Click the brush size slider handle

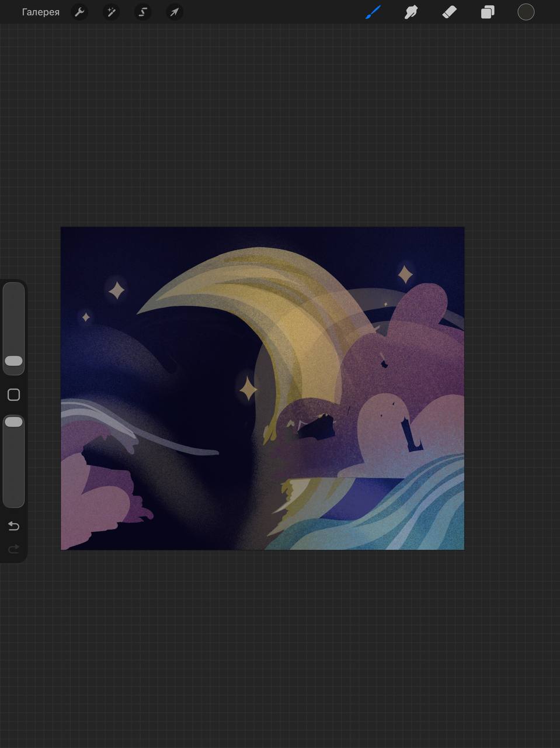tap(13, 361)
